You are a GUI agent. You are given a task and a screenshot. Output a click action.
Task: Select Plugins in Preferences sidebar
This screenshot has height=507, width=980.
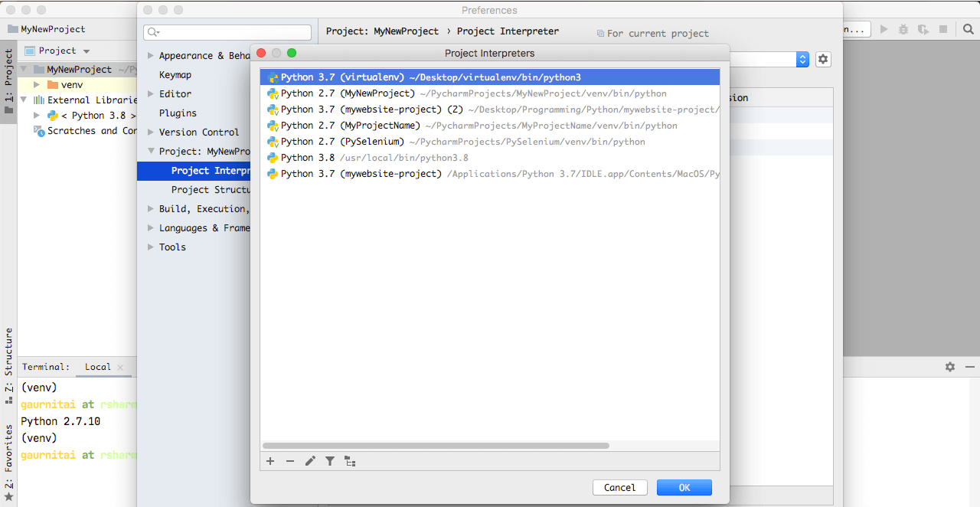point(178,113)
